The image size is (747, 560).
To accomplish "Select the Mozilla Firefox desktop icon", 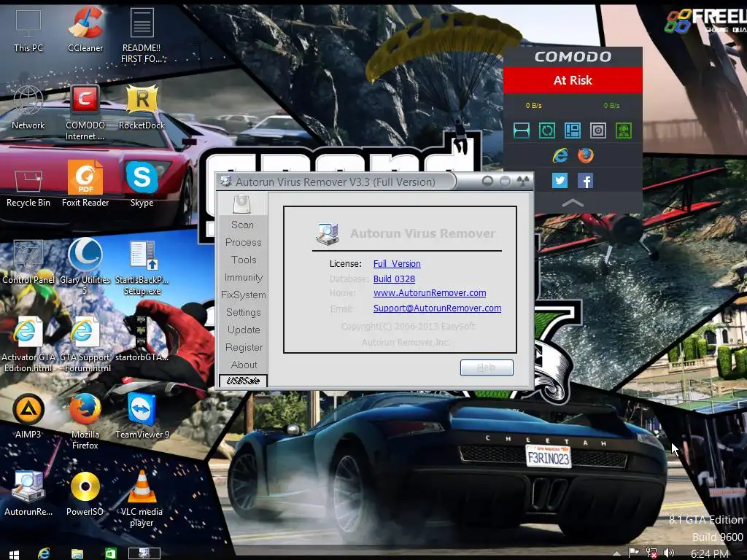I will click(x=85, y=421).
